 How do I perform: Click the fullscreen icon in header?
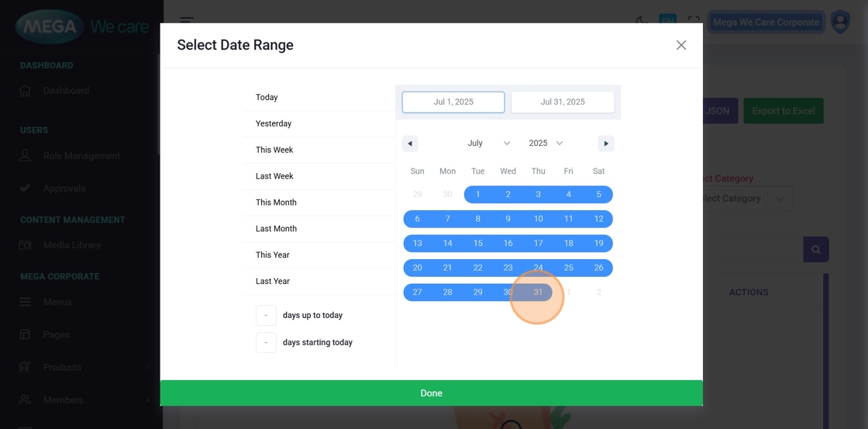(x=694, y=22)
